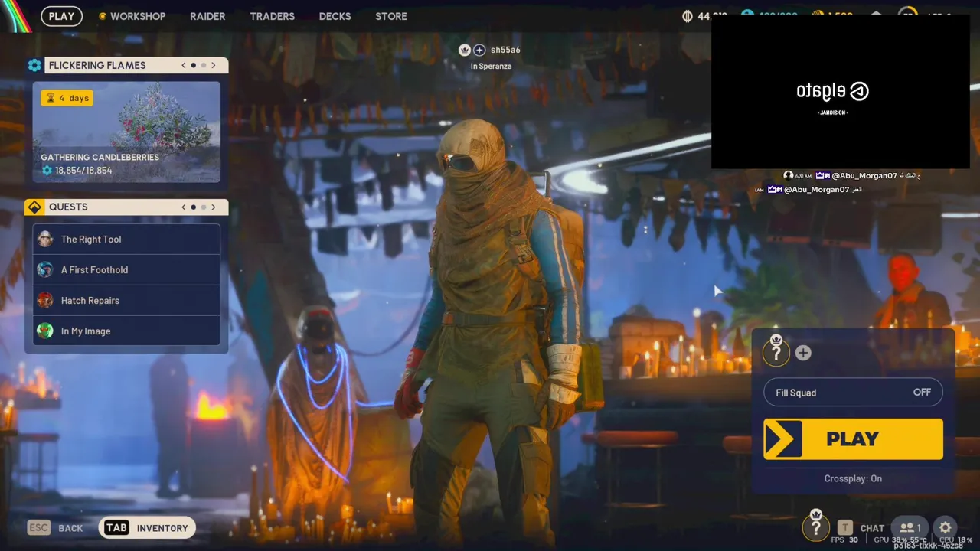Open the party members icon showing 1
The width and height of the screenshot is (980, 551).
click(x=910, y=527)
